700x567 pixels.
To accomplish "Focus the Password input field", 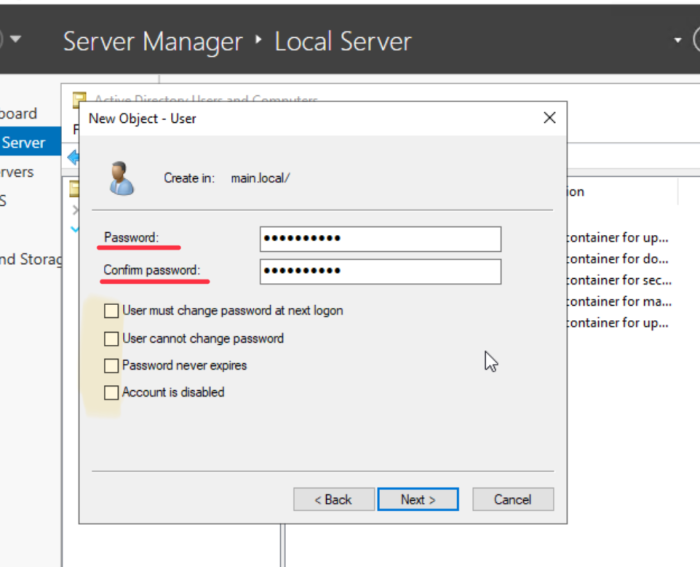I will coord(380,239).
